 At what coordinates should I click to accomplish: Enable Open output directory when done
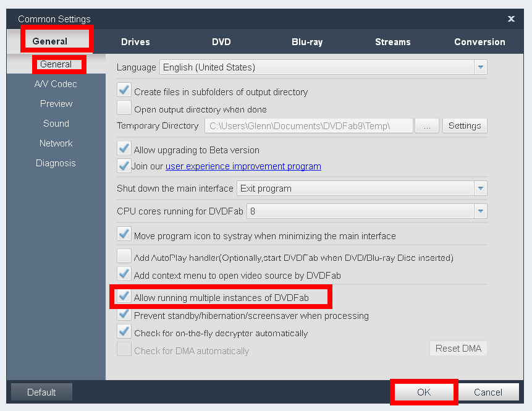pos(124,108)
